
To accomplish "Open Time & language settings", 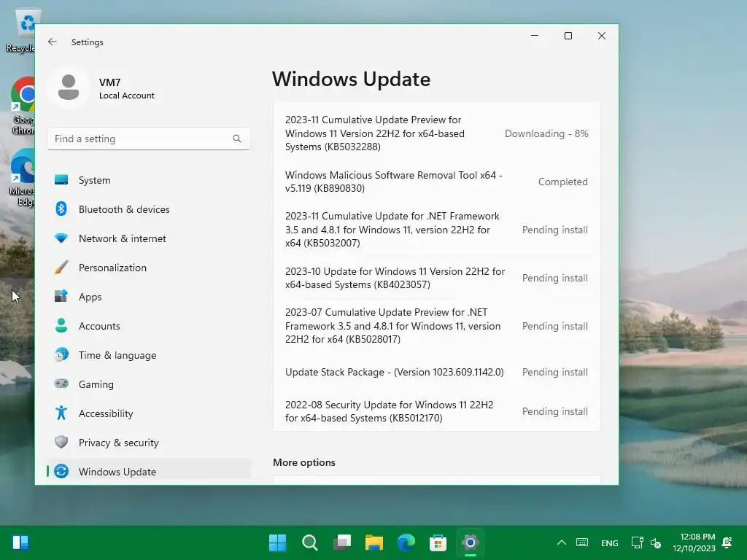I will (x=149, y=355).
